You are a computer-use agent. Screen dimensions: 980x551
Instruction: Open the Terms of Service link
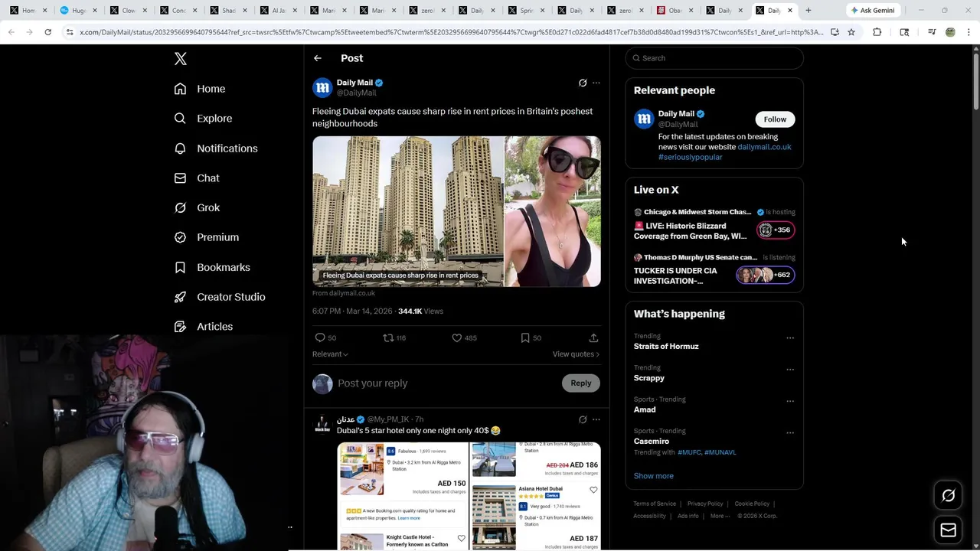coord(655,504)
